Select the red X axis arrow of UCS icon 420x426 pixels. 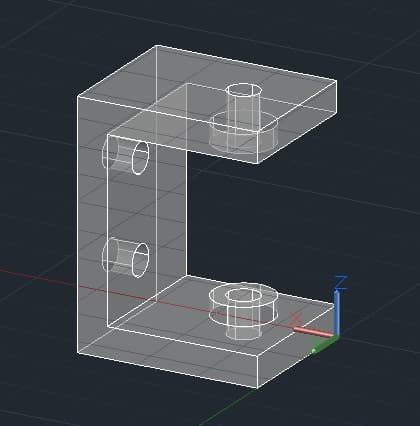coord(313,332)
